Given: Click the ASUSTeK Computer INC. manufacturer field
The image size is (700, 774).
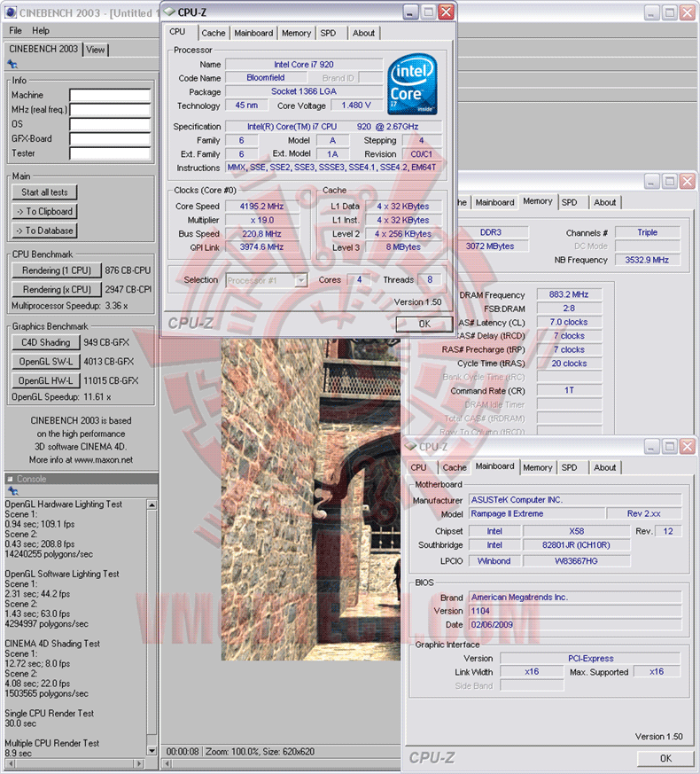Looking at the screenshot, I should (x=575, y=499).
